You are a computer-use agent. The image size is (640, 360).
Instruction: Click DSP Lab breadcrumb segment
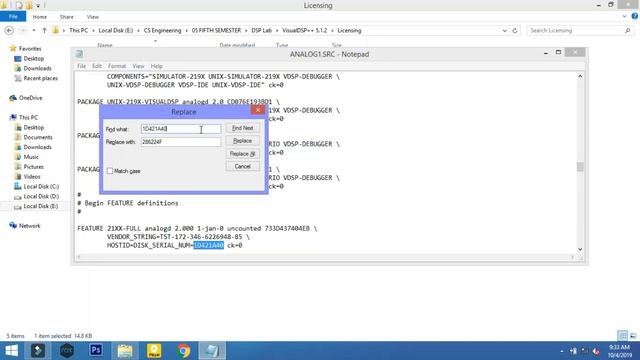pyautogui.click(x=262, y=31)
